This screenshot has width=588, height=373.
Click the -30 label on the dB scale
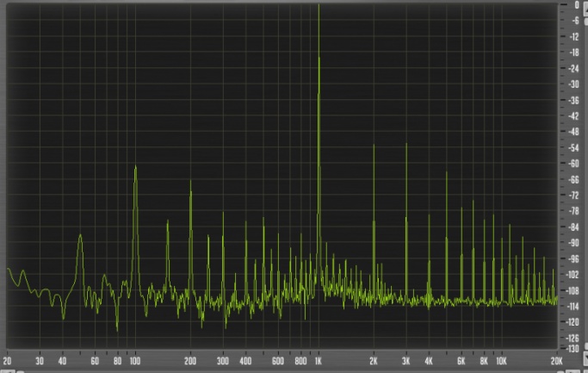(574, 84)
